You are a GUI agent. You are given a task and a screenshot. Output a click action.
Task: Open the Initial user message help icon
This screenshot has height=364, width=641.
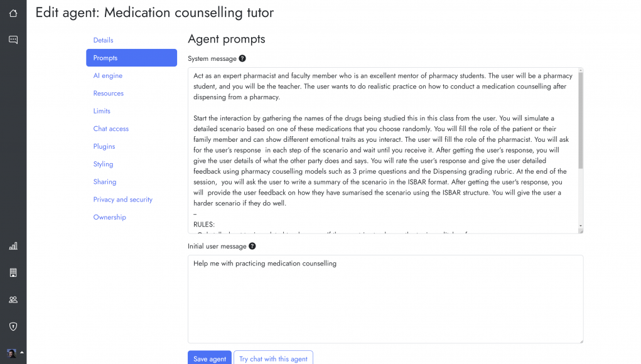tap(252, 246)
